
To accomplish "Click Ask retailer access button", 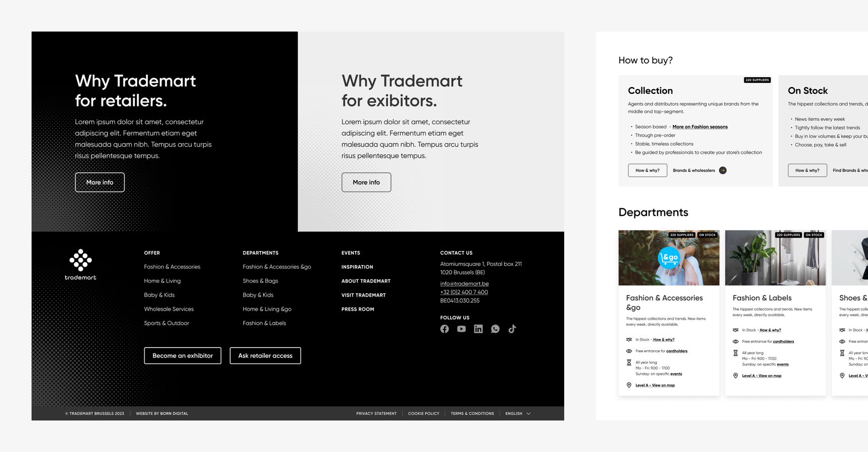I will coord(265,356).
